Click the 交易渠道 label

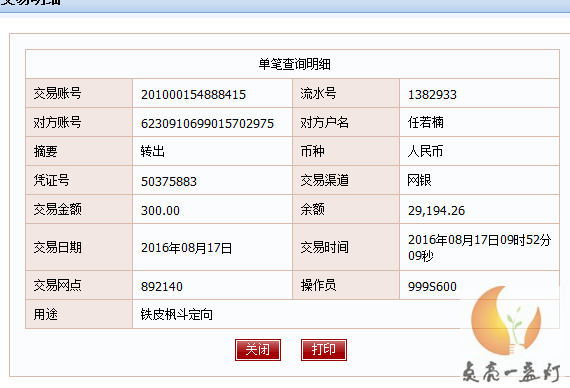click(324, 180)
